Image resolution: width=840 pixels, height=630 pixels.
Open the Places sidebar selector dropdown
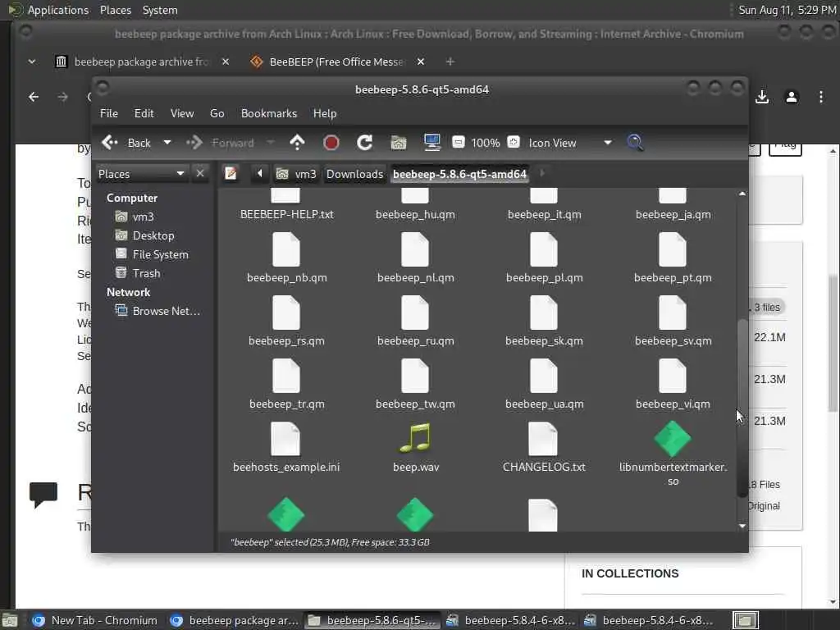(x=141, y=174)
